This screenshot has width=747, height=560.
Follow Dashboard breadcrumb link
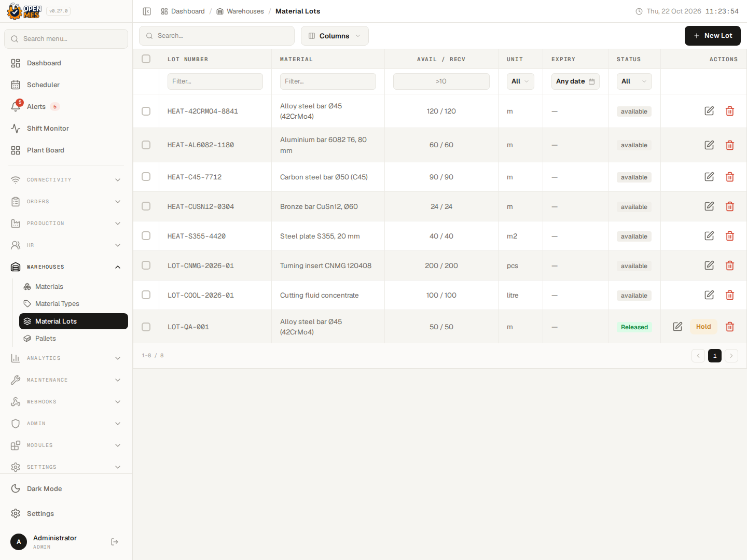(x=183, y=11)
